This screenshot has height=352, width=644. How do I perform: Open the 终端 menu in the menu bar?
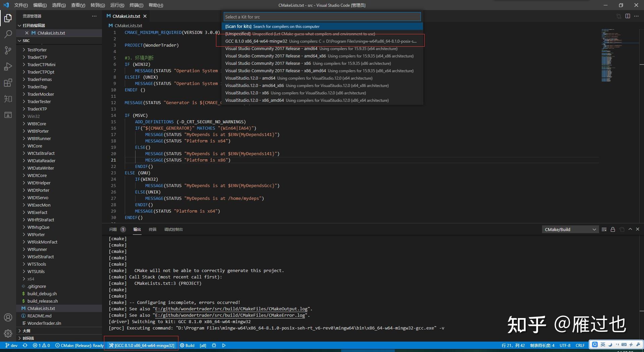pos(136,5)
